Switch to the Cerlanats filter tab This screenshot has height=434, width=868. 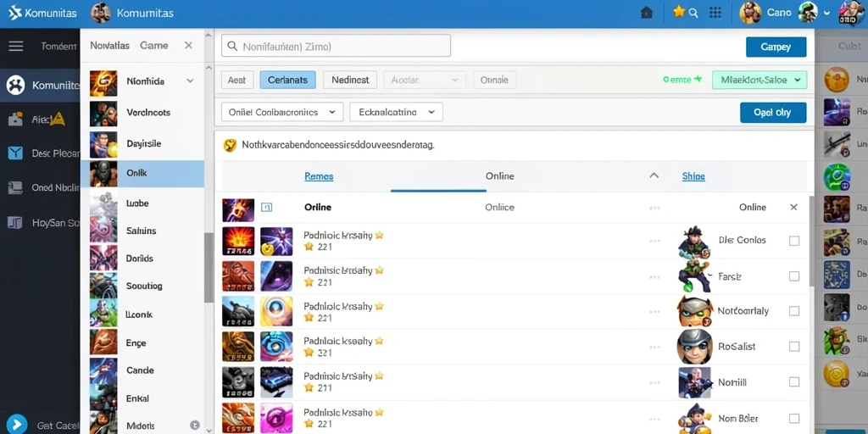tap(288, 80)
